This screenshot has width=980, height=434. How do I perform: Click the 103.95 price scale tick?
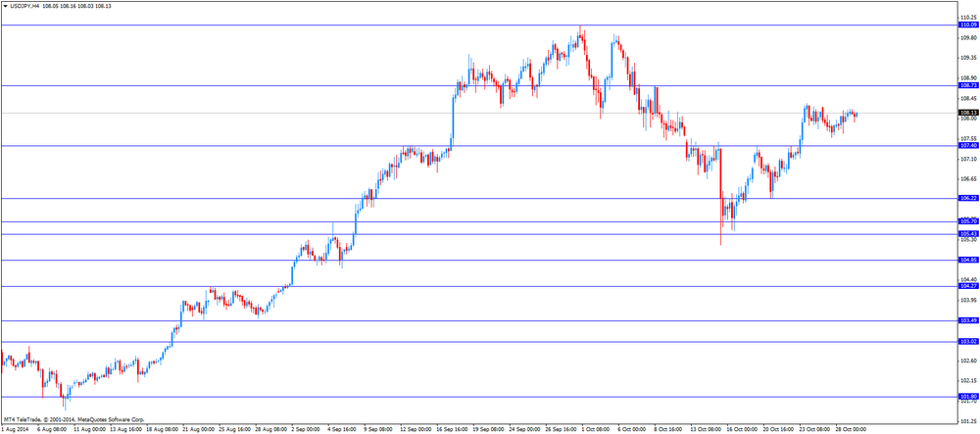968,301
